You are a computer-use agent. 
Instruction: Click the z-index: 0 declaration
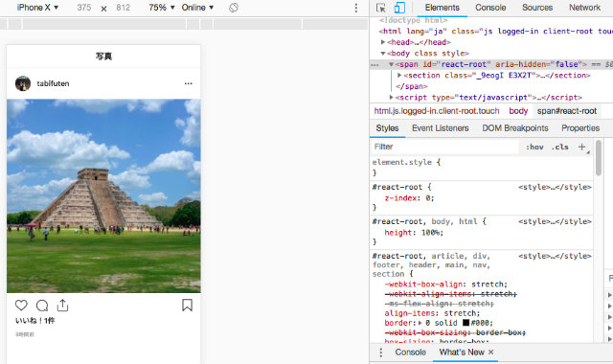click(x=409, y=198)
